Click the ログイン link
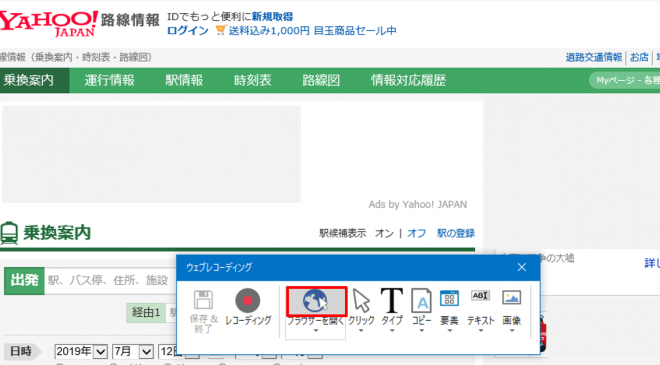The image size is (660, 365). [188, 31]
